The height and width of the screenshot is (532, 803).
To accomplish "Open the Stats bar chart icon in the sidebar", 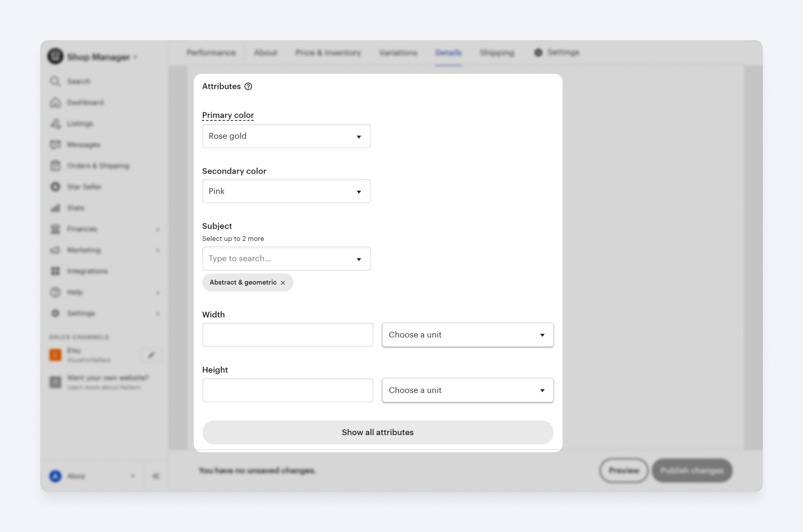I will [x=55, y=208].
